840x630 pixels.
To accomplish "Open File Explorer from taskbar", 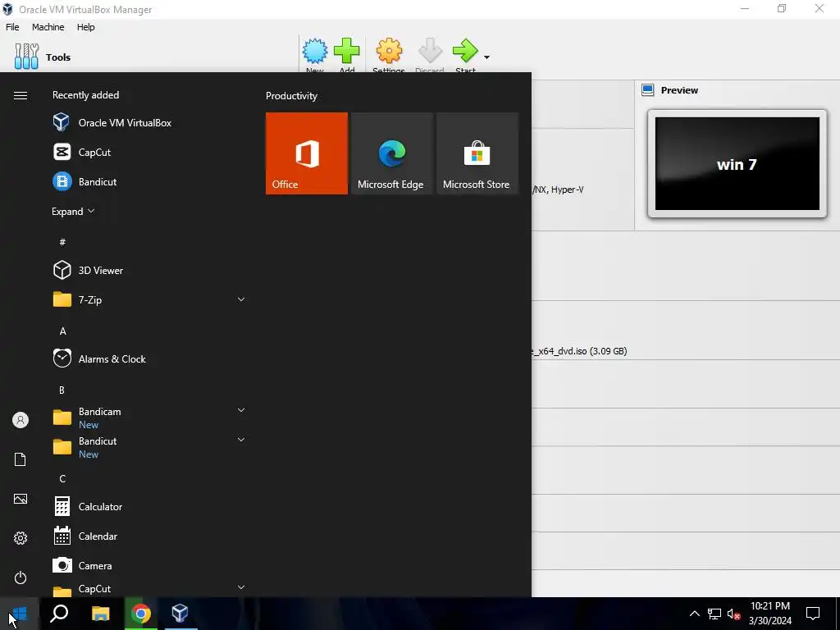I will (x=100, y=614).
